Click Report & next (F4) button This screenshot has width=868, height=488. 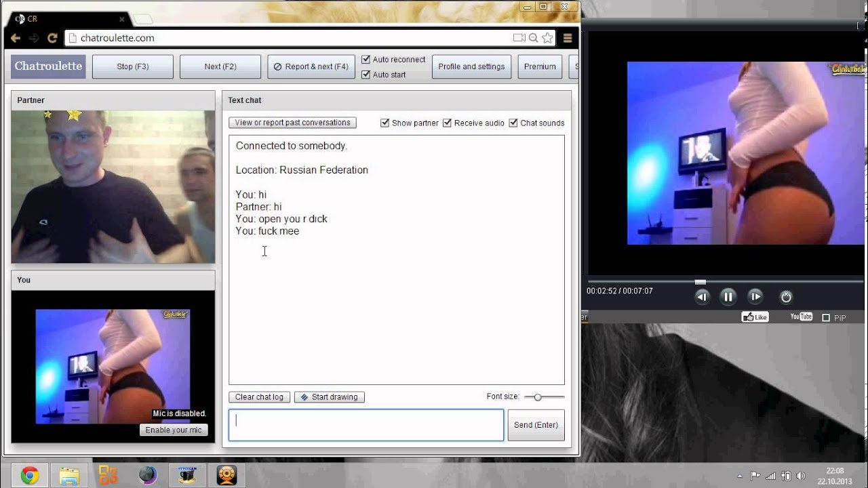[x=311, y=66]
